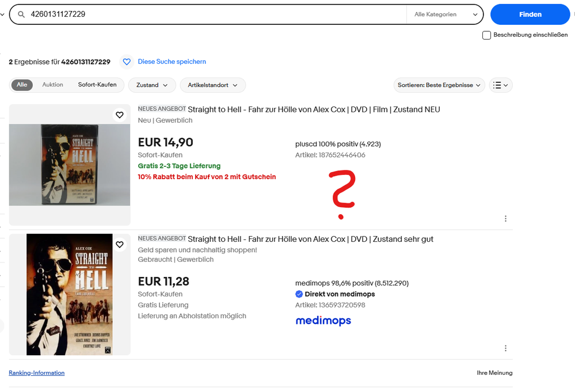The width and height of the screenshot is (575, 392).
Task: Click the blue verified checkmark on Direkt von medimops
Action: click(299, 294)
